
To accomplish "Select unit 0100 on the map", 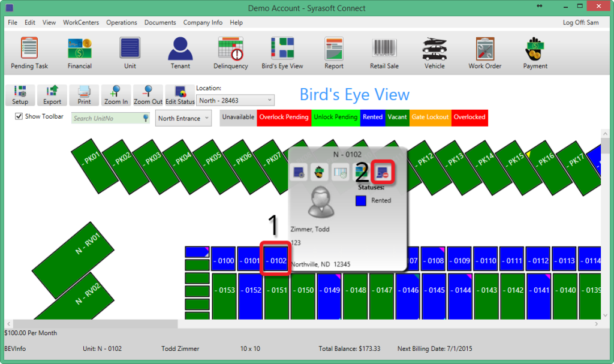I will [224, 259].
